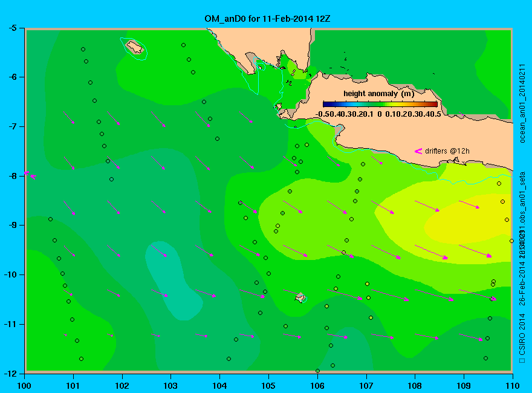Image resolution: width=532 pixels, height=393 pixels.
Task: Click the 110 longitude axis label
Action: 513,386
